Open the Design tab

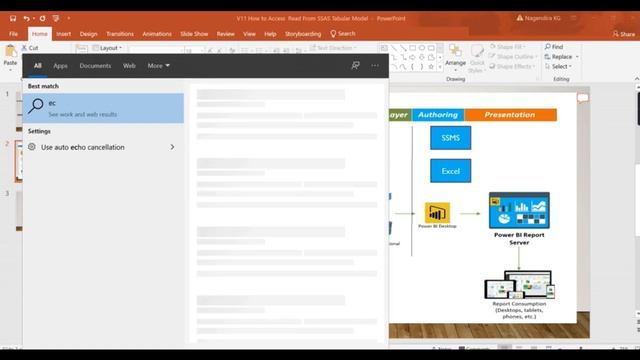click(89, 34)
